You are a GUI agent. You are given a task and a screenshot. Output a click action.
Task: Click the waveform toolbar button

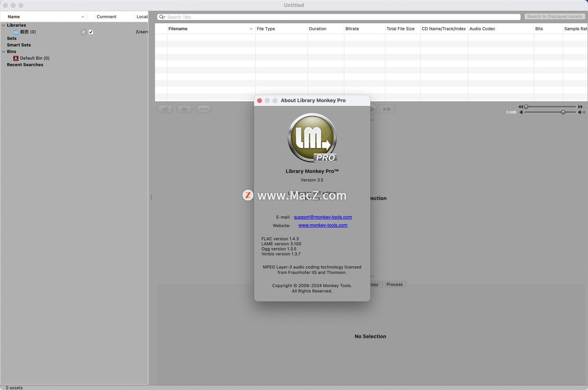click(204, 109)
